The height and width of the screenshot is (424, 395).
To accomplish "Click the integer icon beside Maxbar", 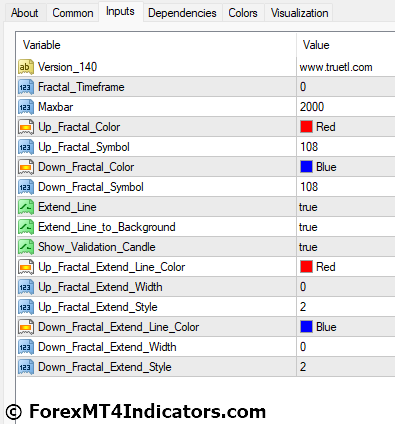I will pos(26,107).
